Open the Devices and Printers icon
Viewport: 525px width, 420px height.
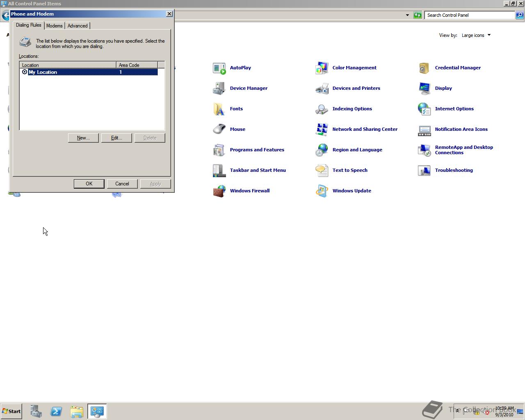[x=322, y=89]
